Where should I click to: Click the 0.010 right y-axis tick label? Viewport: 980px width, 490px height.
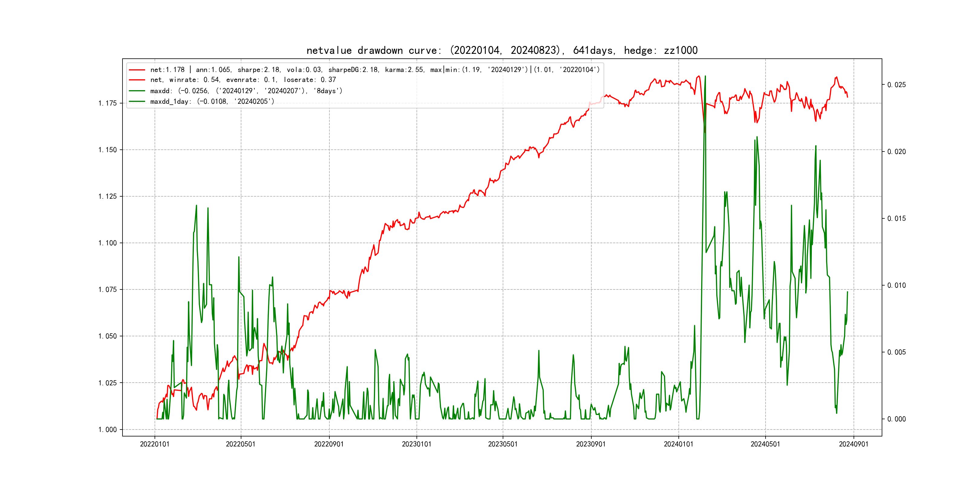pyautogui.click(x=896, y=286)
